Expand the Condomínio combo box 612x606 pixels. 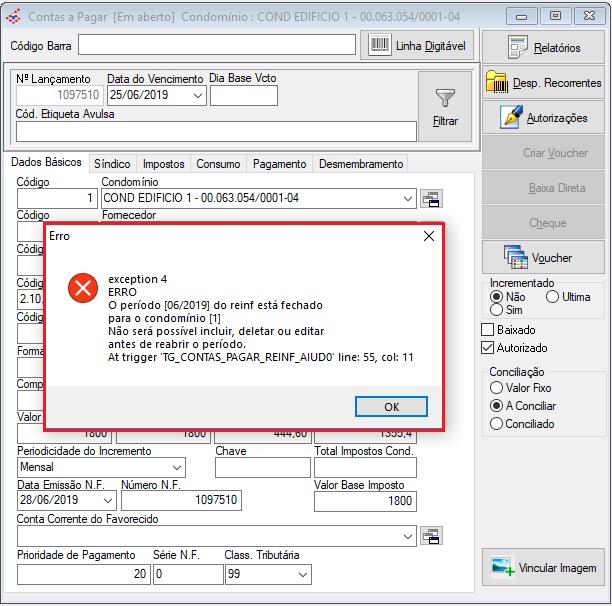coord(408,199)
